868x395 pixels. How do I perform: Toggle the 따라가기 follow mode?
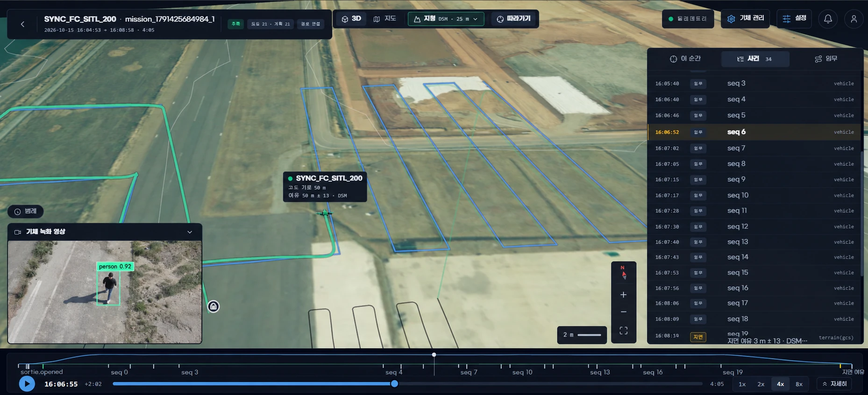tap(513, 19)
